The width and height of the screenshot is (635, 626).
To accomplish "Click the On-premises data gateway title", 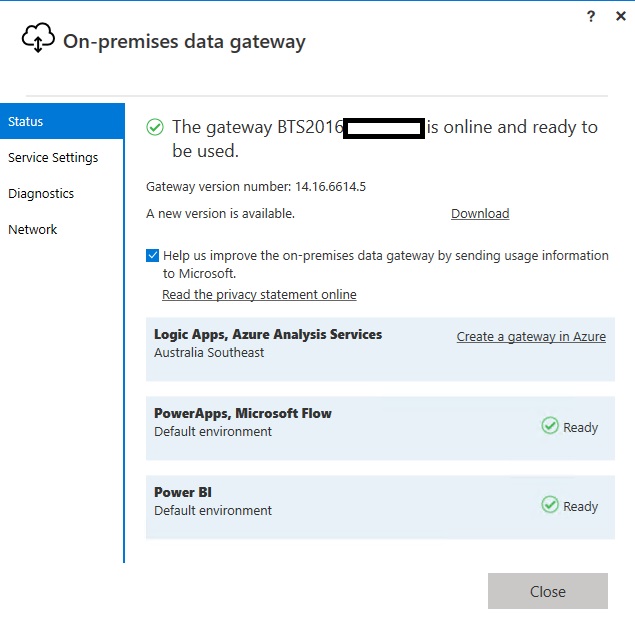I will (x=184, y=42).
